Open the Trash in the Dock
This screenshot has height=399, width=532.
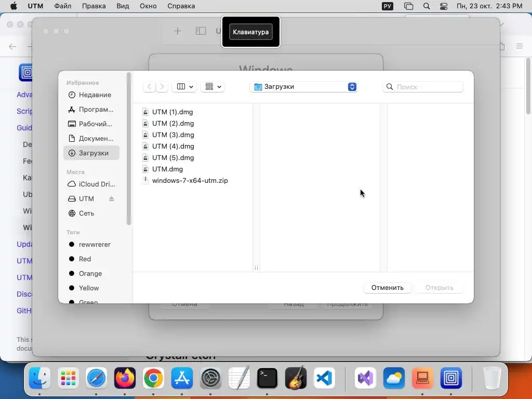pos(492,378)
